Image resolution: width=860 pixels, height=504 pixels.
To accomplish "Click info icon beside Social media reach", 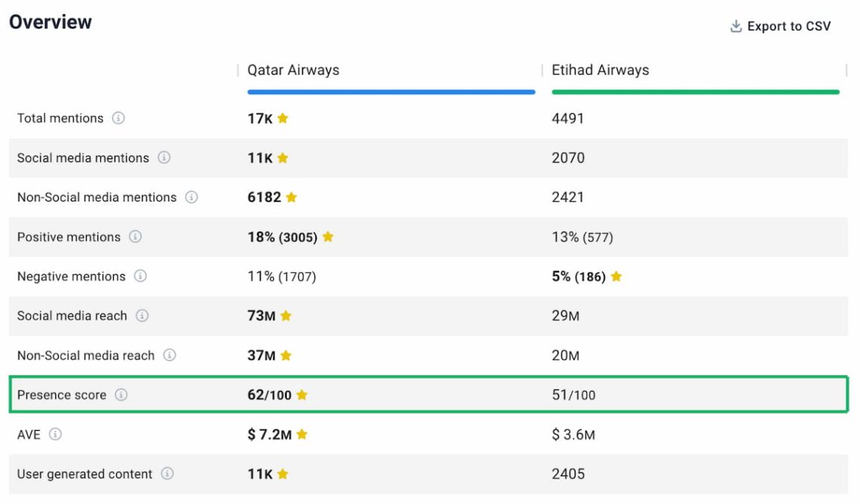I will click(142, 316).
